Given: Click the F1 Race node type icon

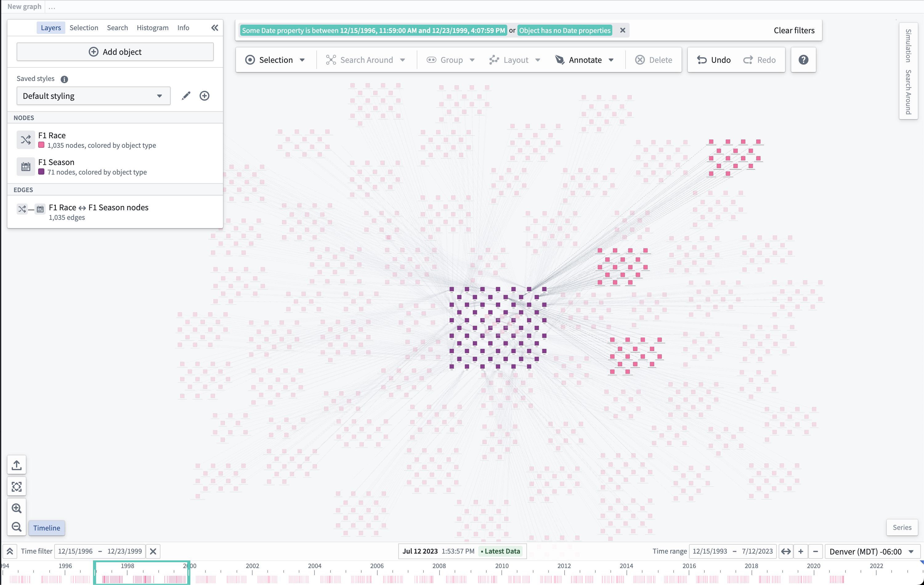Looking at the screenshot, I should tap(26, 140).
